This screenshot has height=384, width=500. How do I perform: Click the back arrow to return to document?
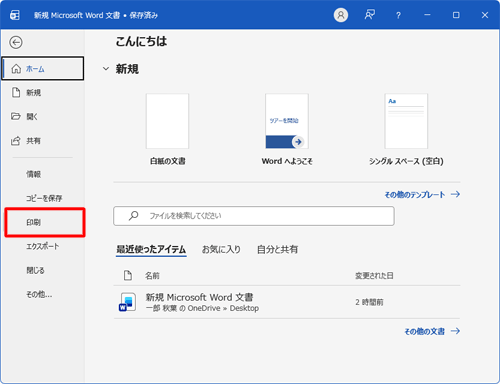[x=16, y=42]
